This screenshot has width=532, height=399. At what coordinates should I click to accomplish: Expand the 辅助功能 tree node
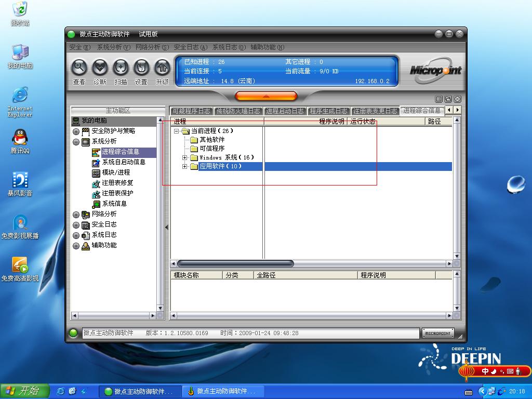(76, 246)
